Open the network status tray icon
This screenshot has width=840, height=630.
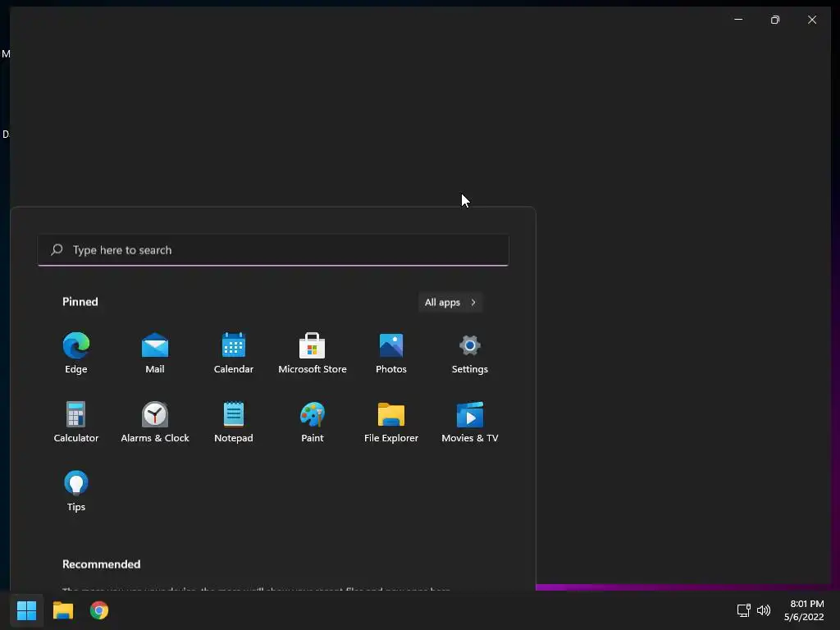(743, 610)
